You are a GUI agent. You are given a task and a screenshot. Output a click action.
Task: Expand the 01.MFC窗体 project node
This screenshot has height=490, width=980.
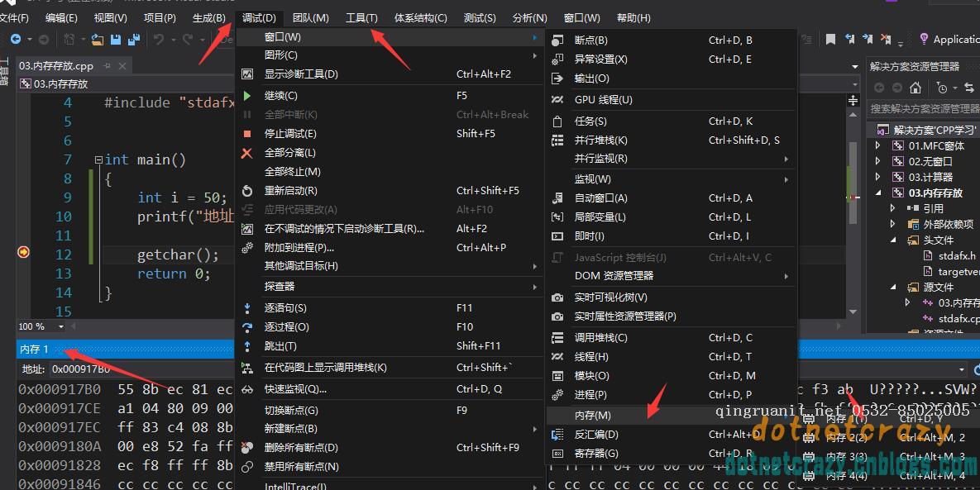878,145
